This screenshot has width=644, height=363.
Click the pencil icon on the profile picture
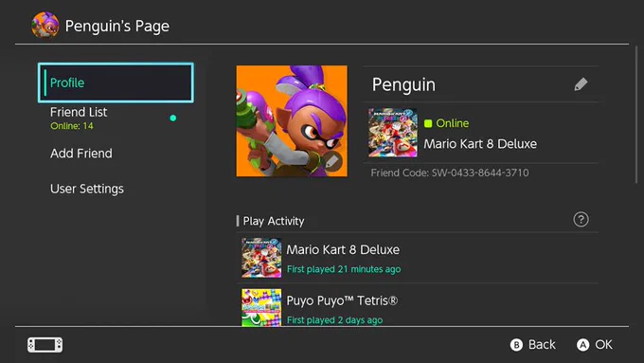click(331, 161)
